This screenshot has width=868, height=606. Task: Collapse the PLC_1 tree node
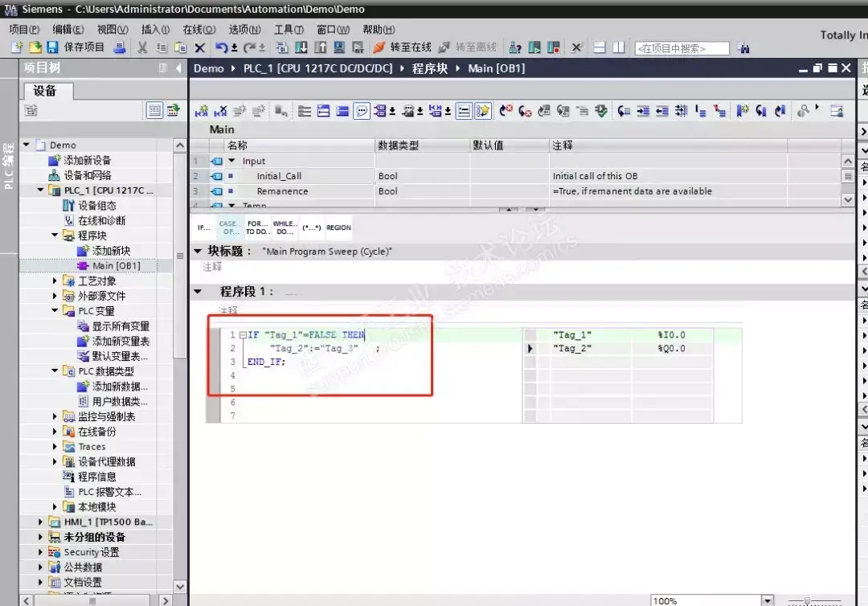pyautogui.click(x=40, y=190)
